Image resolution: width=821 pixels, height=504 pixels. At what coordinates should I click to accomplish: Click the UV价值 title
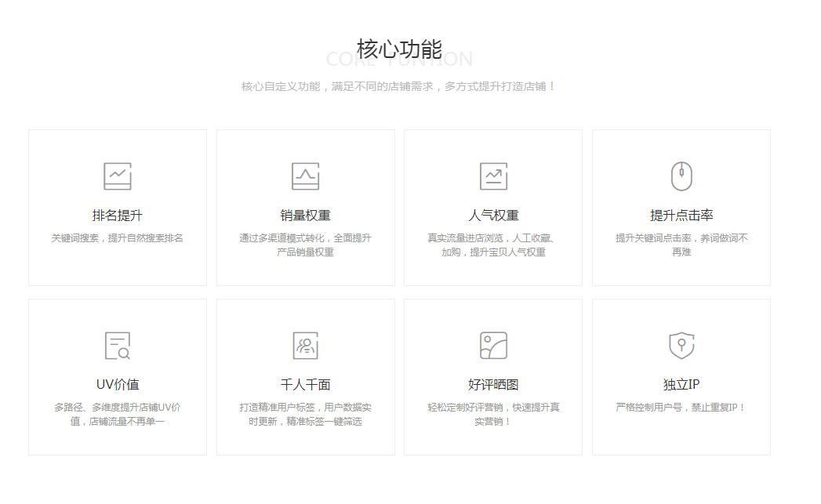pyautogui.click(x=118, y=385)
